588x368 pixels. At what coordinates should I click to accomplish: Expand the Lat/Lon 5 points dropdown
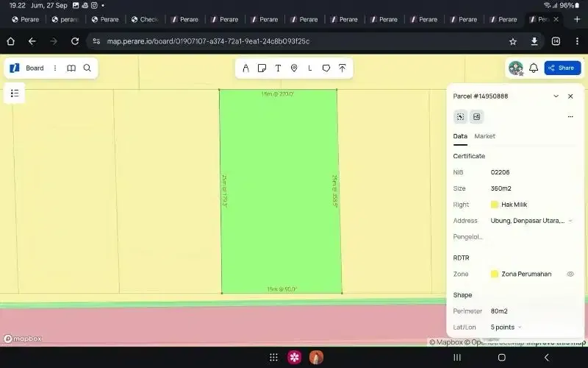coord(520,328)
